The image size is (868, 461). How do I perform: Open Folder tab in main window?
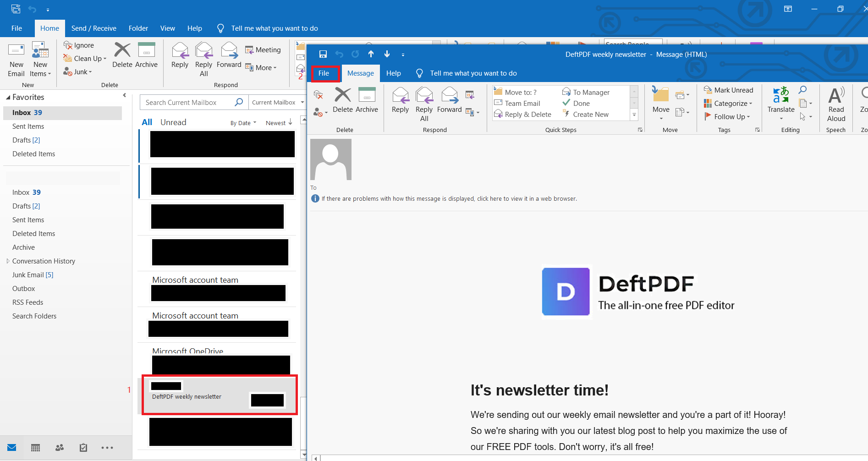138,28
